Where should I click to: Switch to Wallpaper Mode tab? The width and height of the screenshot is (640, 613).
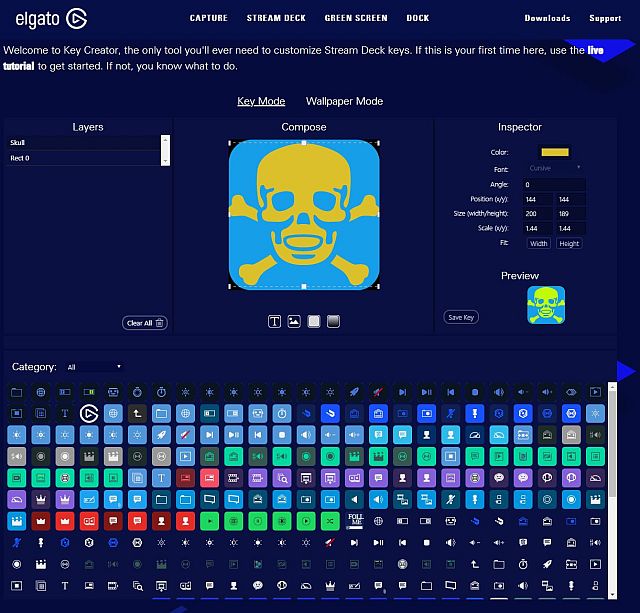pos(344,101)
